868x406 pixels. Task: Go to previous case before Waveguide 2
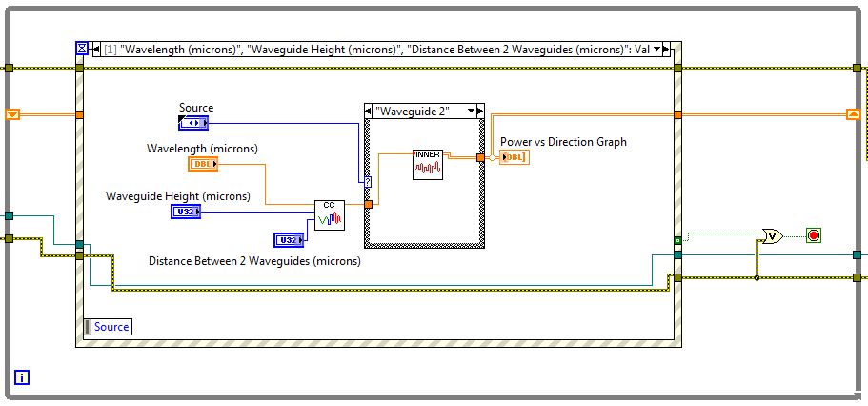370,111
